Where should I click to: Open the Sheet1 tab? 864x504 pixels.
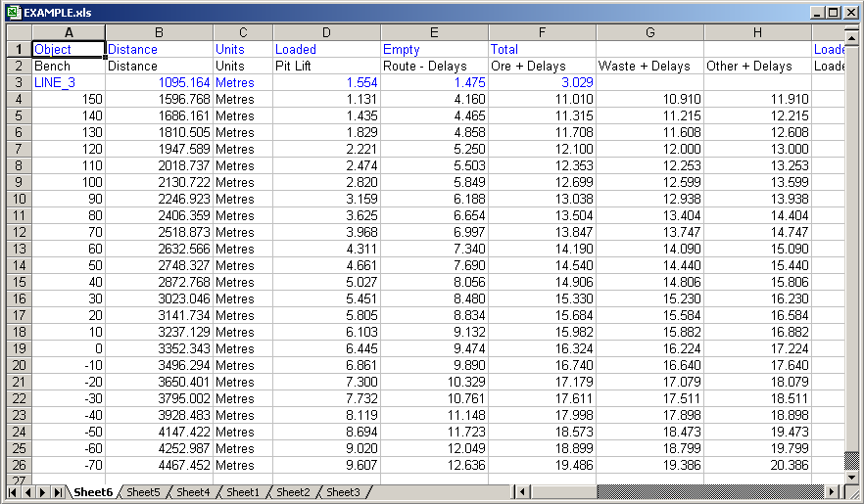click(x=243, y=492)
